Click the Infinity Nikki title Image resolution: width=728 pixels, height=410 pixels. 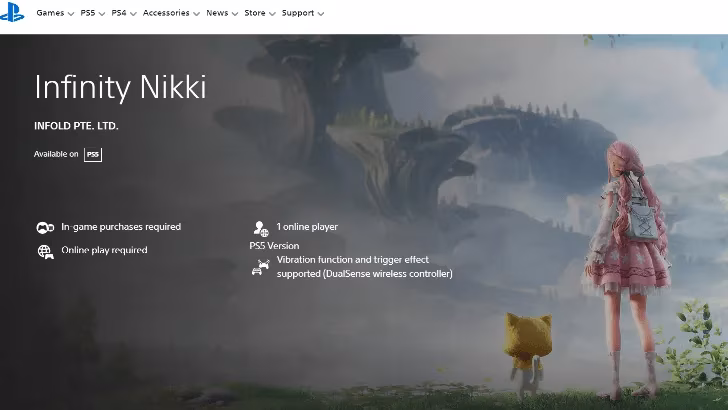tap(120, 87)
